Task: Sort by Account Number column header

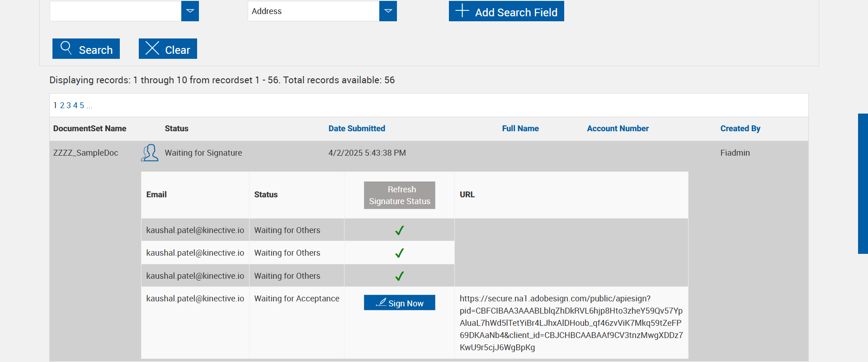Action: [x=618, y=129]
